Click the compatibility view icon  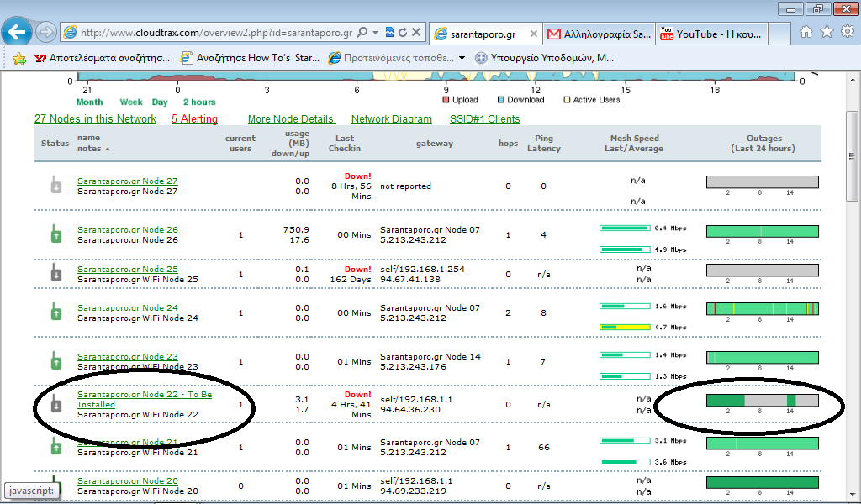(x=389, y=33)
